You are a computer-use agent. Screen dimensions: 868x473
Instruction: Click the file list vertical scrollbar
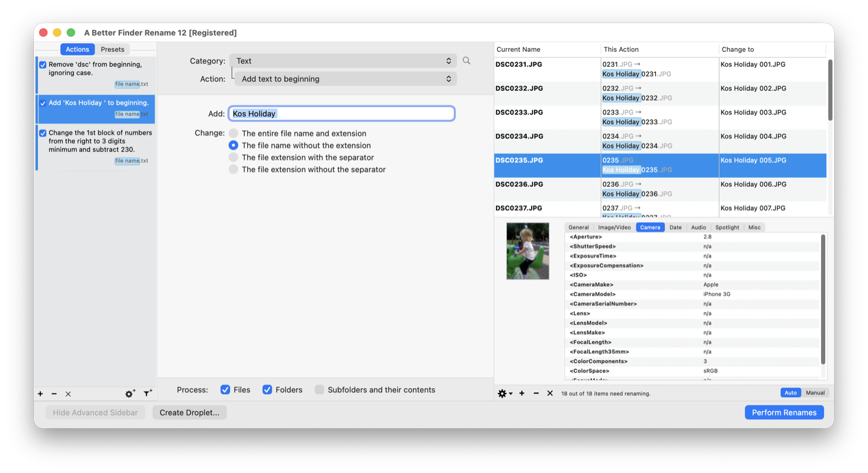tap(830, 90)
